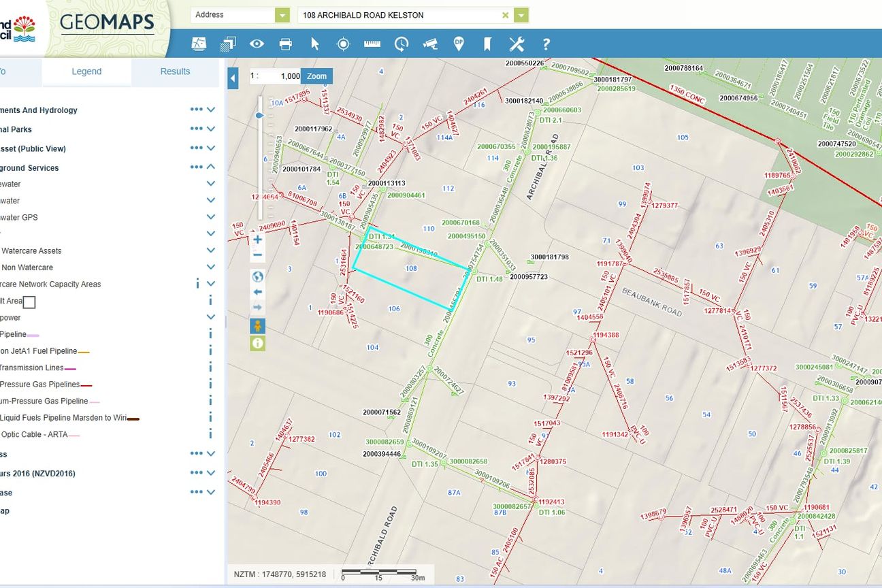Open help with the question mark icon
882x588 pixels.
tap(546, 44)
